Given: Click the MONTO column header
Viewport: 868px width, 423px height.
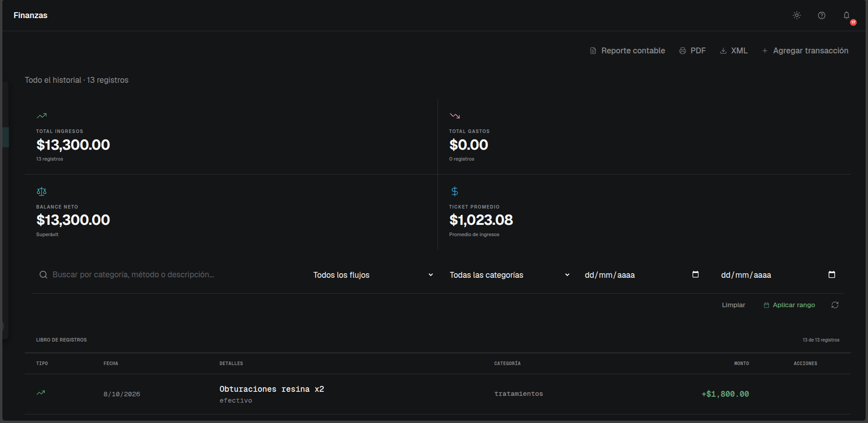Looking at the screenshot, I should [x=741, y=363].
